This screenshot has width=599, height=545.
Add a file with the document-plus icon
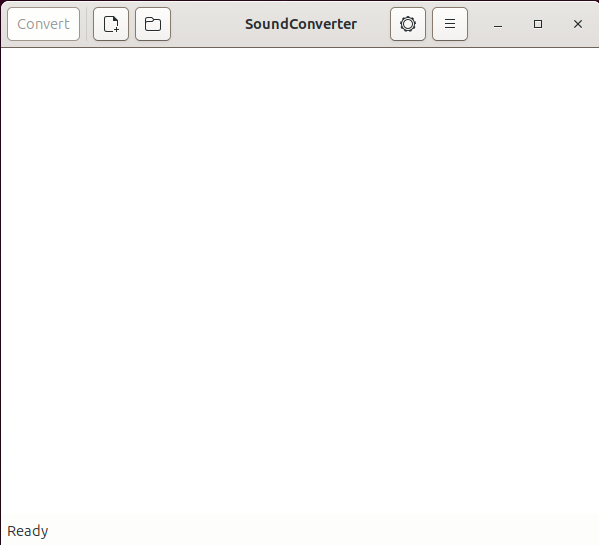coord(111,24)
